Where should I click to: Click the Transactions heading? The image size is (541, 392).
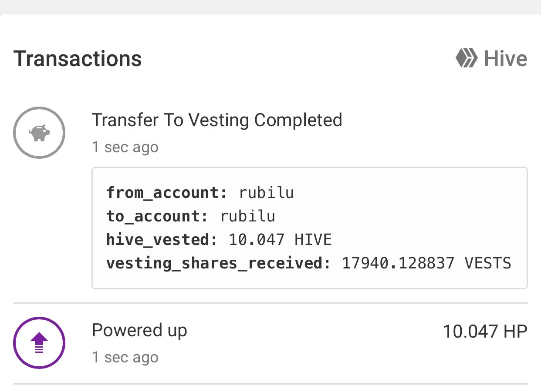point(78,59)
